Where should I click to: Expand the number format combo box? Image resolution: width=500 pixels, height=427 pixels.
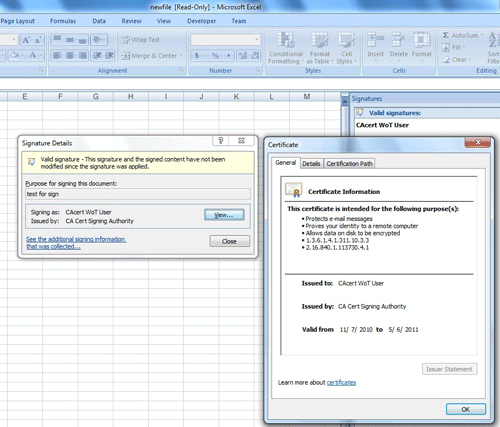point(257,40)
